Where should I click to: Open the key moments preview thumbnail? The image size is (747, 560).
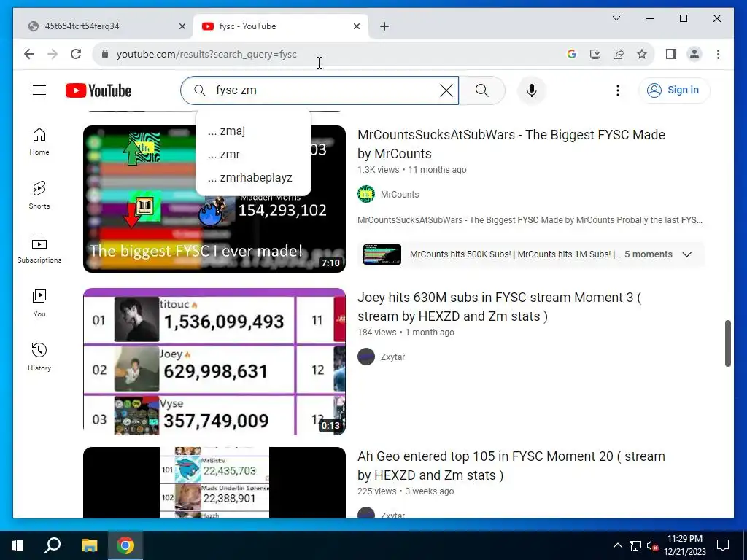point(382,254)
